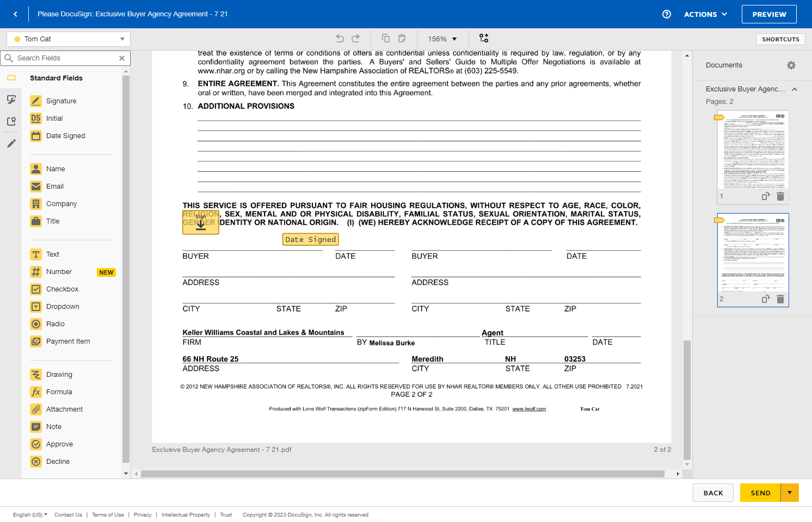812x522 pixels.
Task: Rotate page 2 using thumbnail icon
Action: pyautogui.click(x=766, y=299)
